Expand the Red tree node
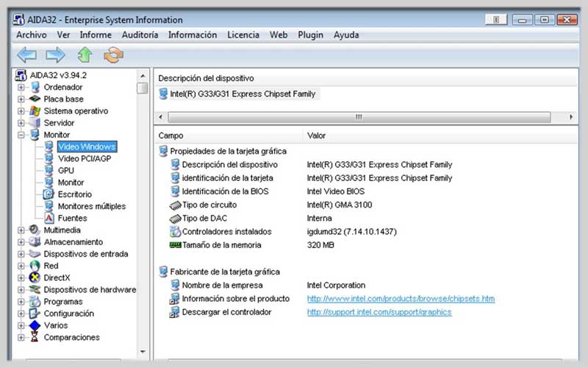Viewport: 588px width, 368px height. 21,266
